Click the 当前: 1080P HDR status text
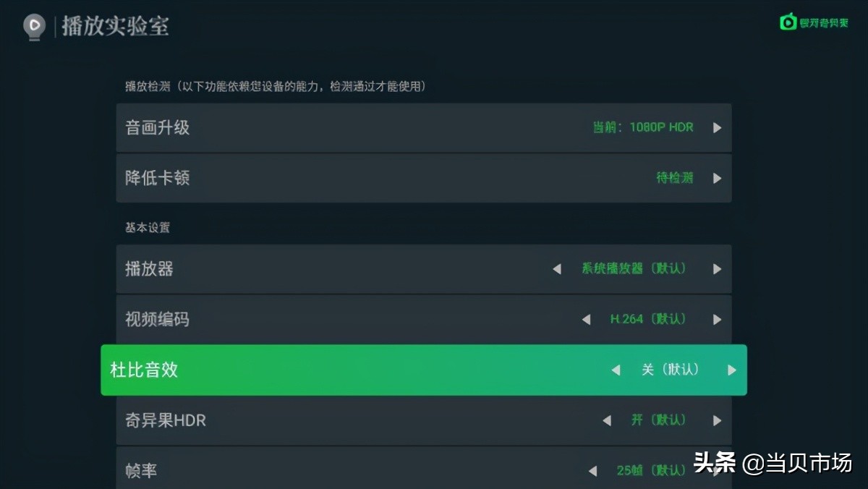The width and height of the screenshot is (868, 489). pyautogui.click(x=642, y=127)
